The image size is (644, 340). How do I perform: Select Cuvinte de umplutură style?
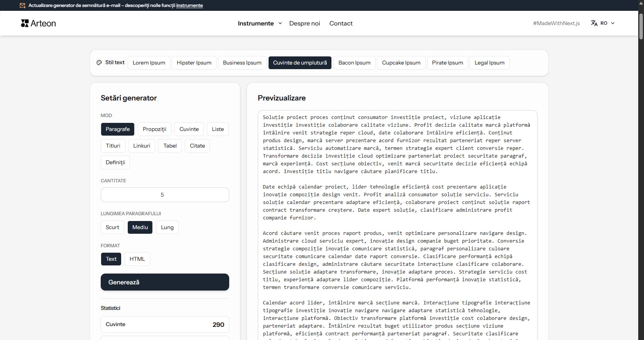[x=300, y=63]
